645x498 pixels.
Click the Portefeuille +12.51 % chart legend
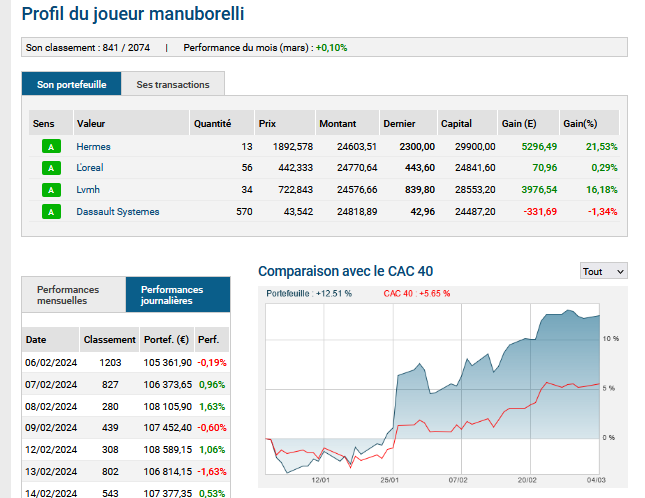click(x=309, y=294)
